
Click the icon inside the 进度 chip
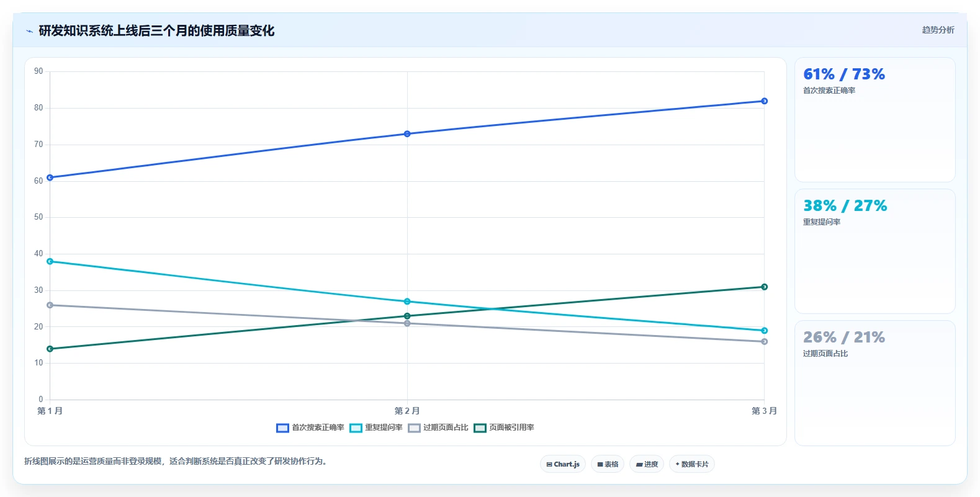click(x=639, y=464)
